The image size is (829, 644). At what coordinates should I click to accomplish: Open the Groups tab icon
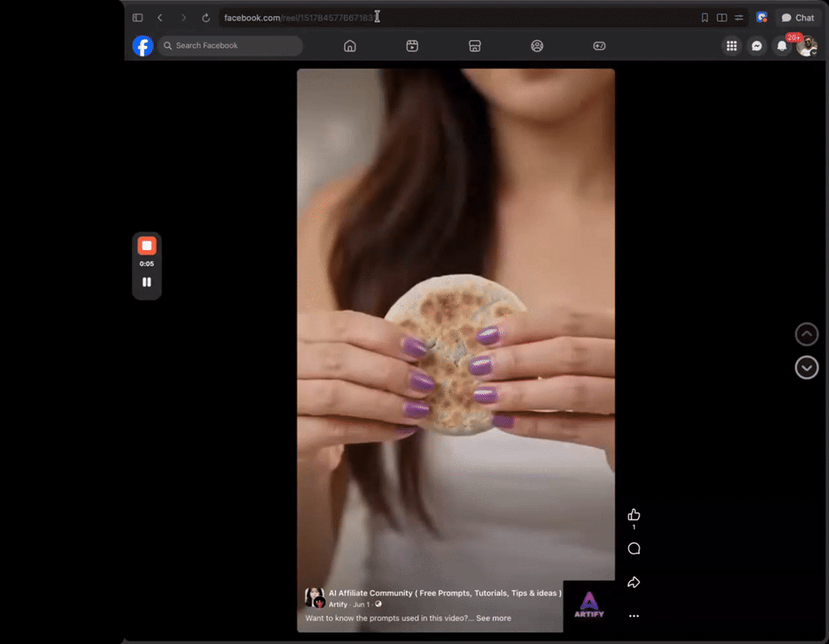(537, 46)
